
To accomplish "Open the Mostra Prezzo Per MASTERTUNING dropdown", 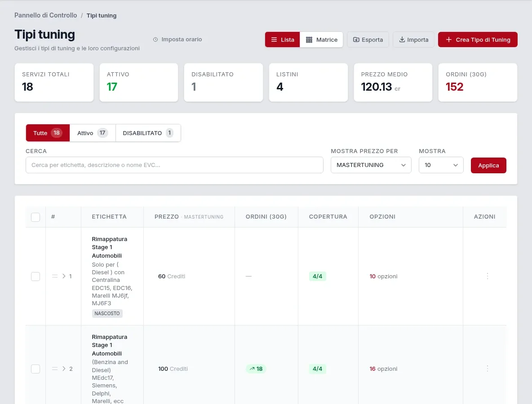I will click(x=371, y=165).
